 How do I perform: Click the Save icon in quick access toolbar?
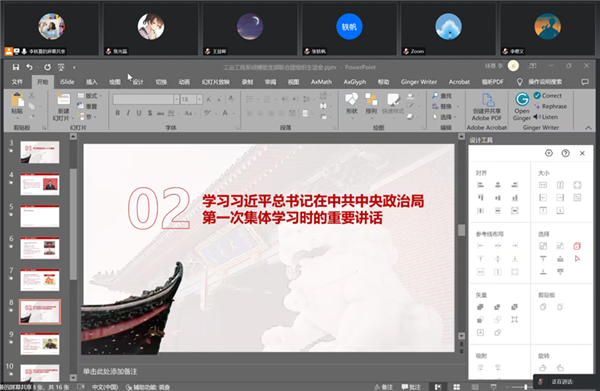(16, 67)
